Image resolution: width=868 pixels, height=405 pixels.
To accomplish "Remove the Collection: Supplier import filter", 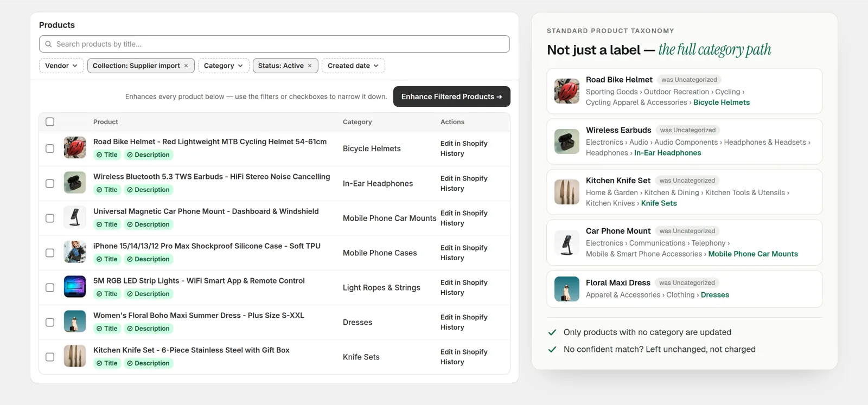I will coord(186,66).
